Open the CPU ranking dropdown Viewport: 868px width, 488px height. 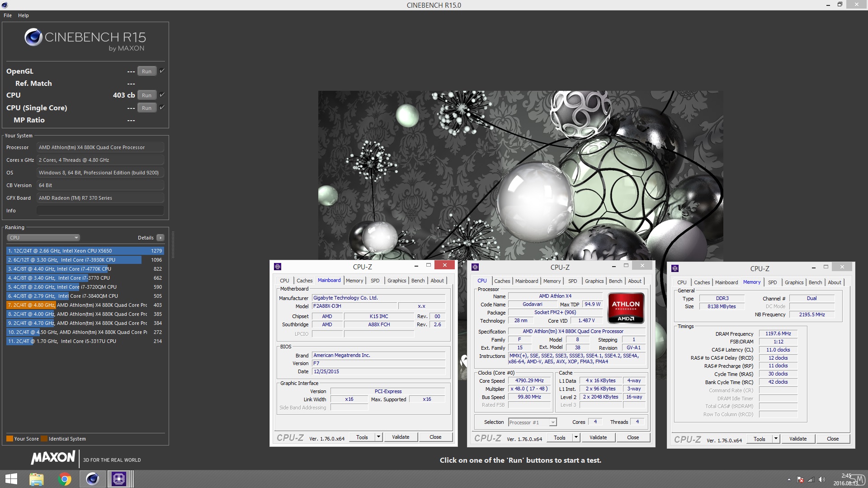43,238
